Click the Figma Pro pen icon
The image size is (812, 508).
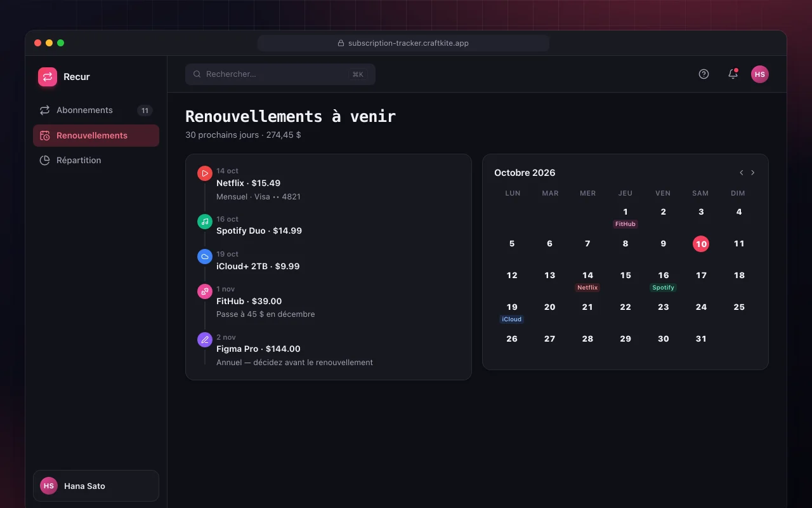pos(205,340)
